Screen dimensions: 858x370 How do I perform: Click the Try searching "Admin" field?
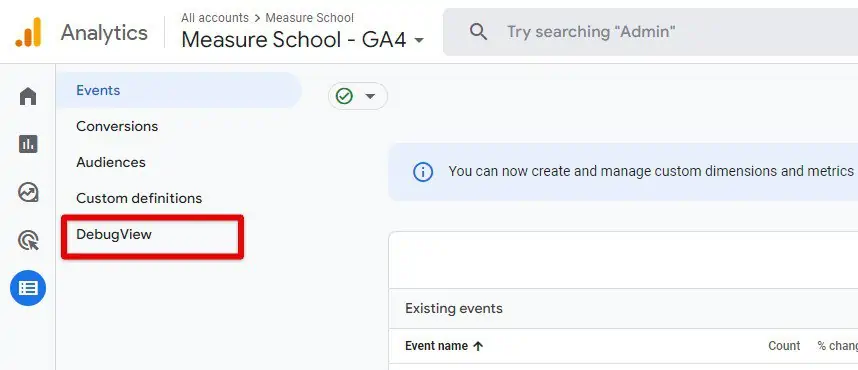click(650, 32)
